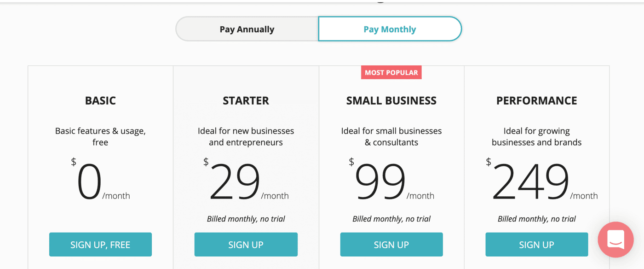Click "Ideal for small businesses & consultants" text
The height and width of the screenshot is (269, 644).
pos(391,136)
